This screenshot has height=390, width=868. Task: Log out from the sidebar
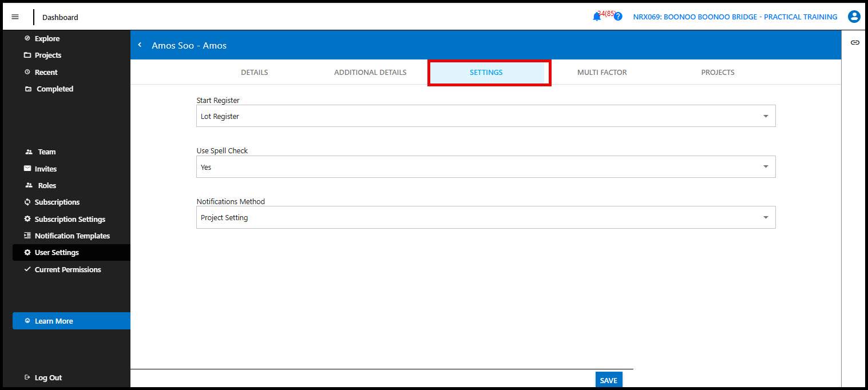pos(48,378)
